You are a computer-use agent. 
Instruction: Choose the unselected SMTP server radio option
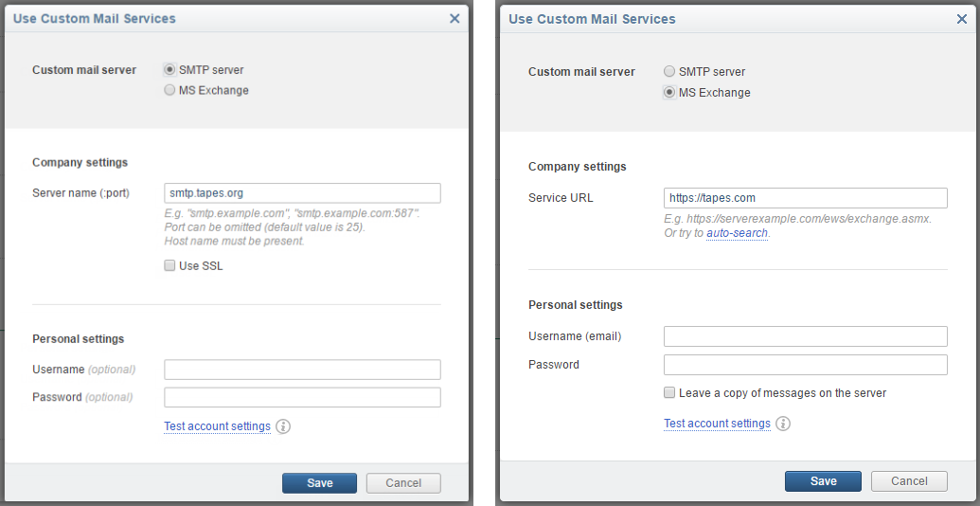(x=669, y=71)
